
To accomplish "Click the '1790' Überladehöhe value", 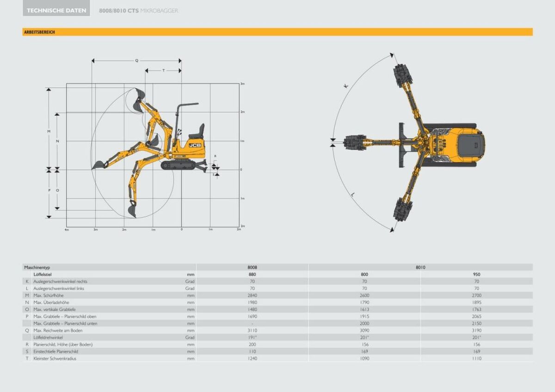I will click(364, 302).
